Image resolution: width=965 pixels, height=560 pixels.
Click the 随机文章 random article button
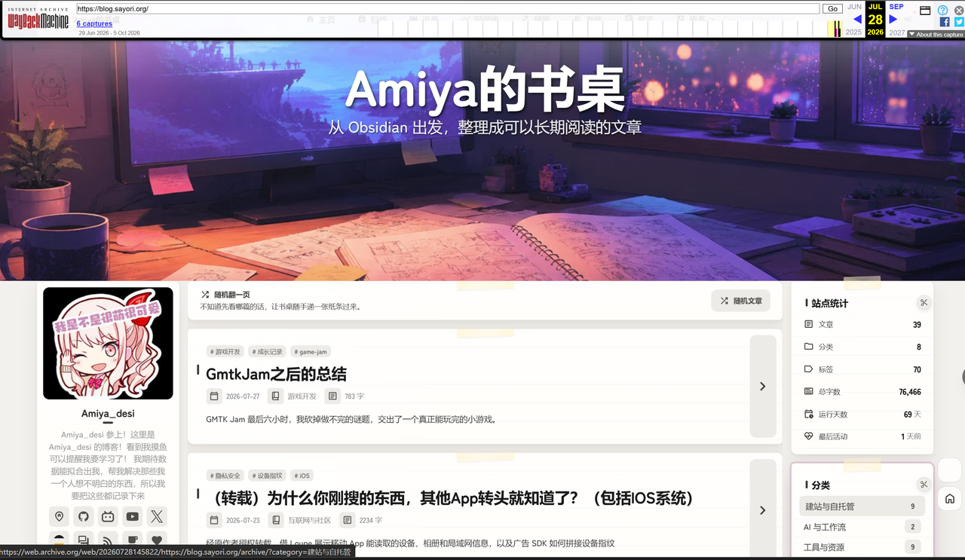coord(740,301)
